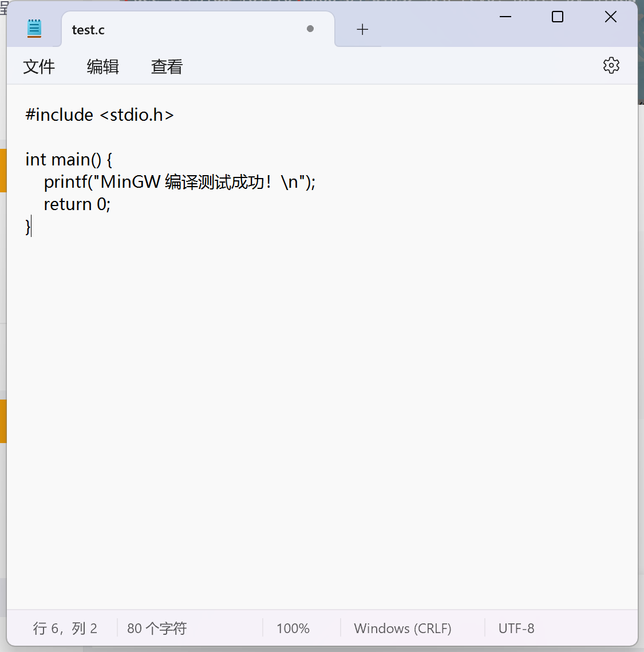This screenshot has width=644, height=652.
Task: Click the #include <stdio.h> line
Action: pos(99,114)
